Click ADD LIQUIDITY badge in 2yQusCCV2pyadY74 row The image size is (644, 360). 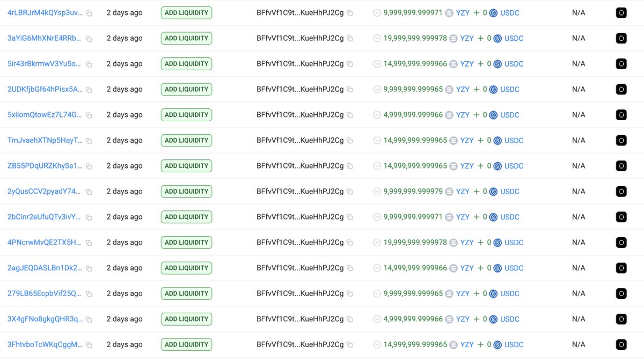pos(186,191)
